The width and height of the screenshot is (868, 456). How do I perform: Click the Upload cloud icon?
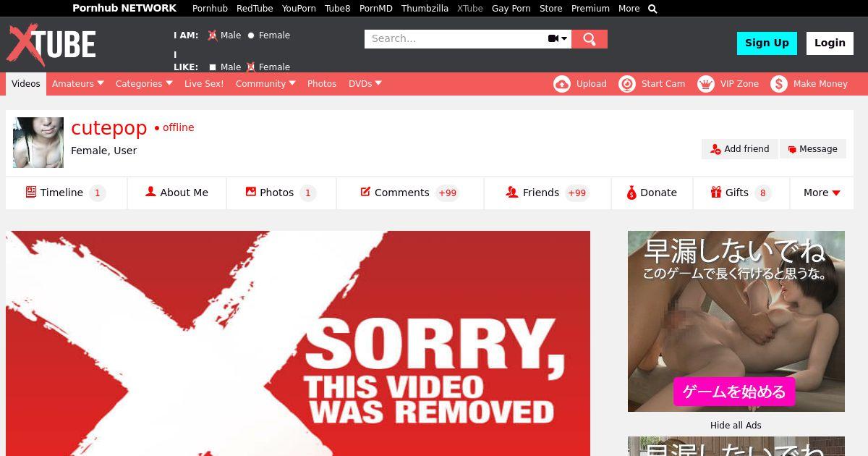pyautogui.click(x=562, y=84)
